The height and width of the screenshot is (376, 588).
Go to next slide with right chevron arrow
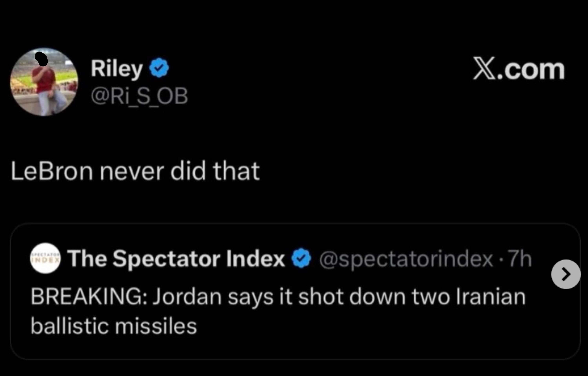565,274
